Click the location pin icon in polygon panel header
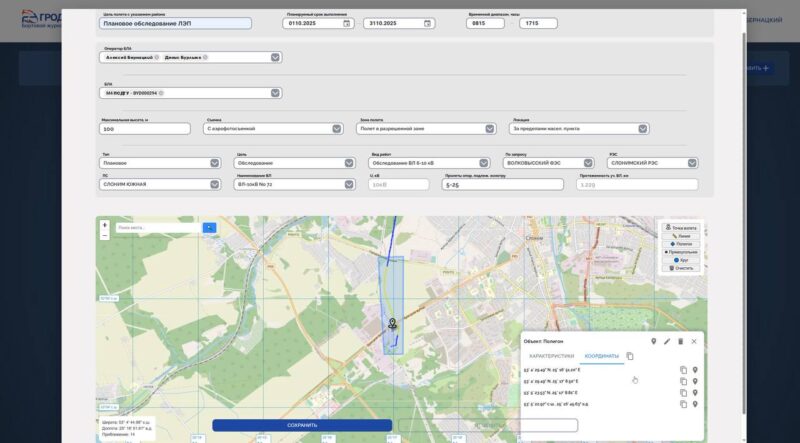Screen dimensions: 800x443 point(654,341)
